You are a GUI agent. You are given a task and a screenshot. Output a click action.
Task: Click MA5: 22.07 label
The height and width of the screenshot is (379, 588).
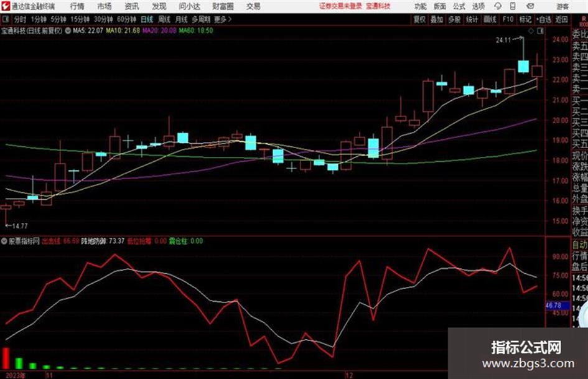tap(88, 30)
